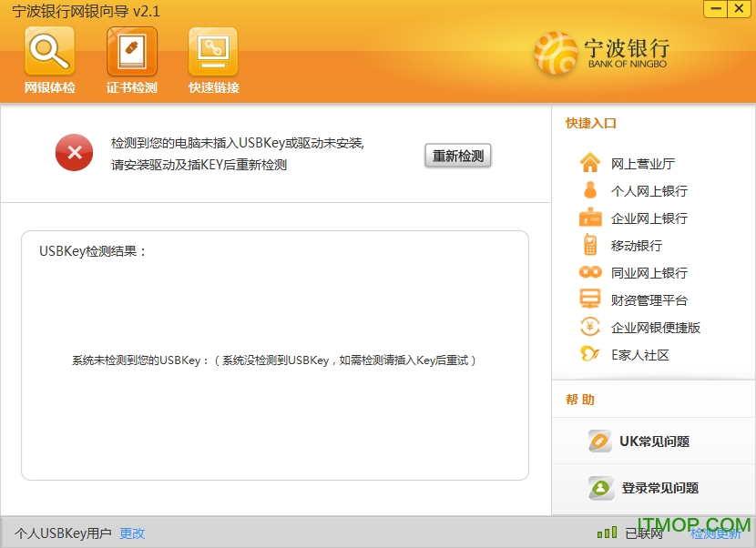
Task: Click the USBKey检测结果 result panel
Action: coord(273,355)
